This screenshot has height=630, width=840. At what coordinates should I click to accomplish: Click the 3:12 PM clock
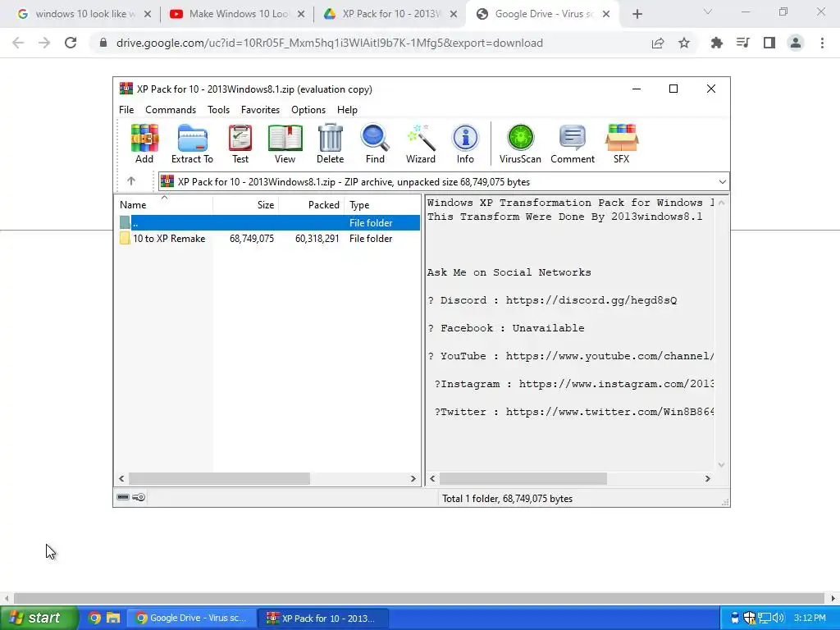pos(810,619)
